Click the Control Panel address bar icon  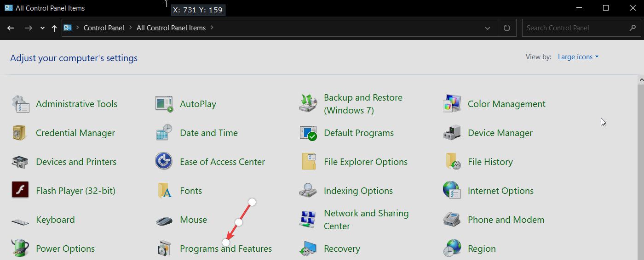point(68,28)
